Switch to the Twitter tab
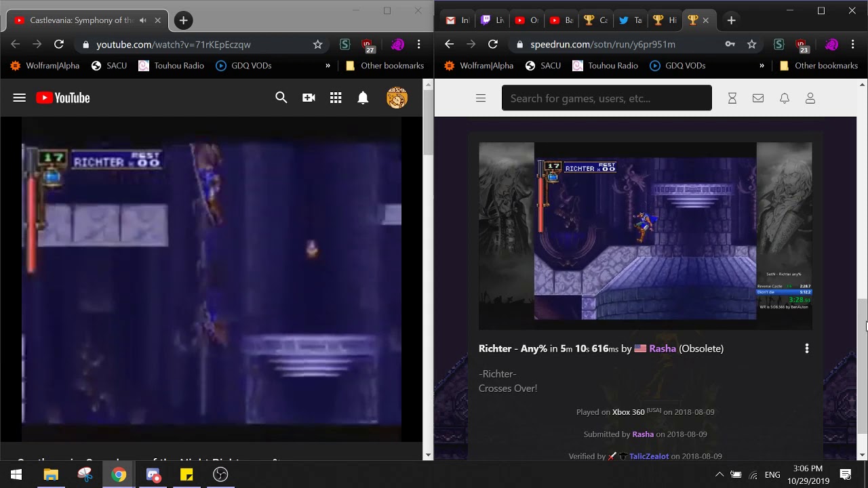868x488 pixels. tap(631, 20)
